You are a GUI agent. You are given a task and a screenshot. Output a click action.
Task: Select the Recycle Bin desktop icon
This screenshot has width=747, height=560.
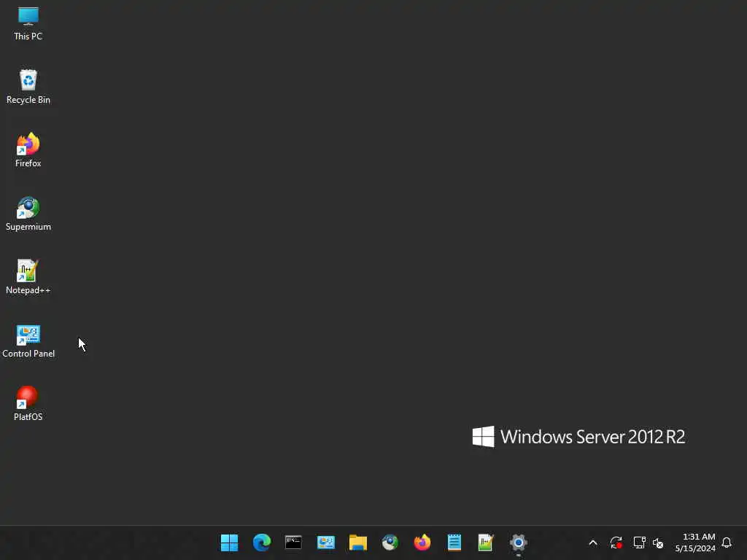pyautogui.click(x=28, y=87)
